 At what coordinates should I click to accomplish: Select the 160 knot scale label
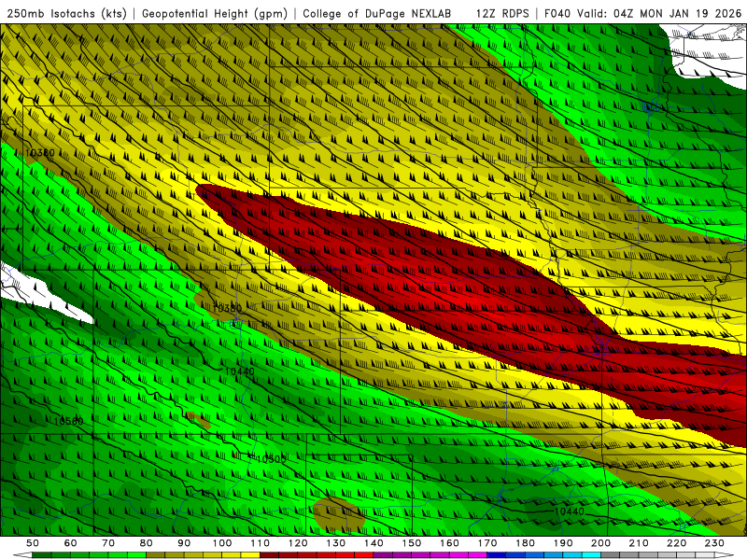449,543
